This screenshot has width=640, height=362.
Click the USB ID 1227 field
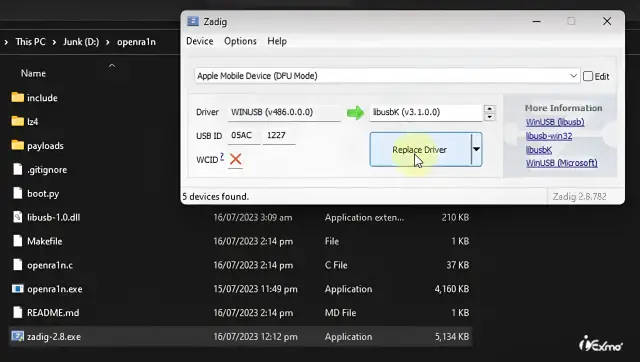tap(279, 135)
